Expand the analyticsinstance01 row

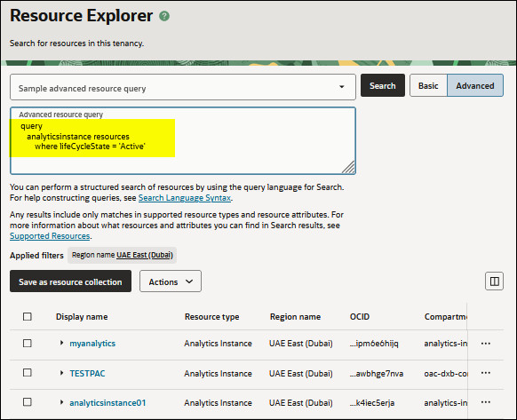(x=61, y=402)
